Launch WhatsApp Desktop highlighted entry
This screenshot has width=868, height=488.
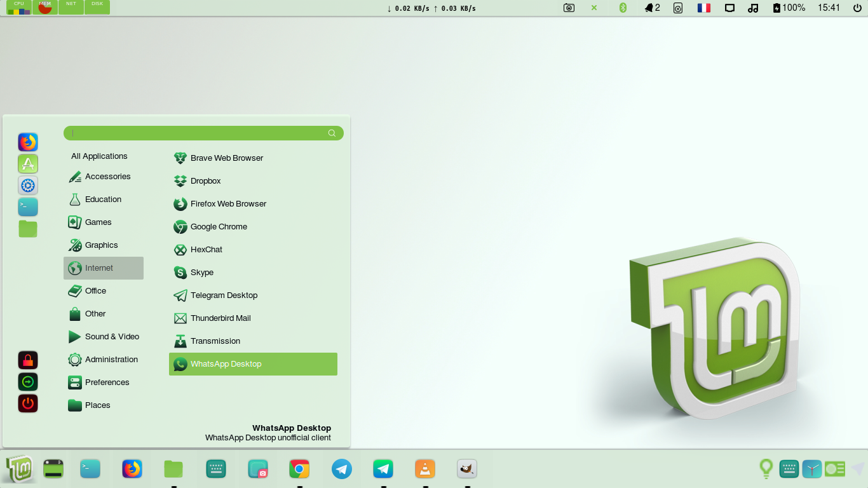click(x=253, y=363)
